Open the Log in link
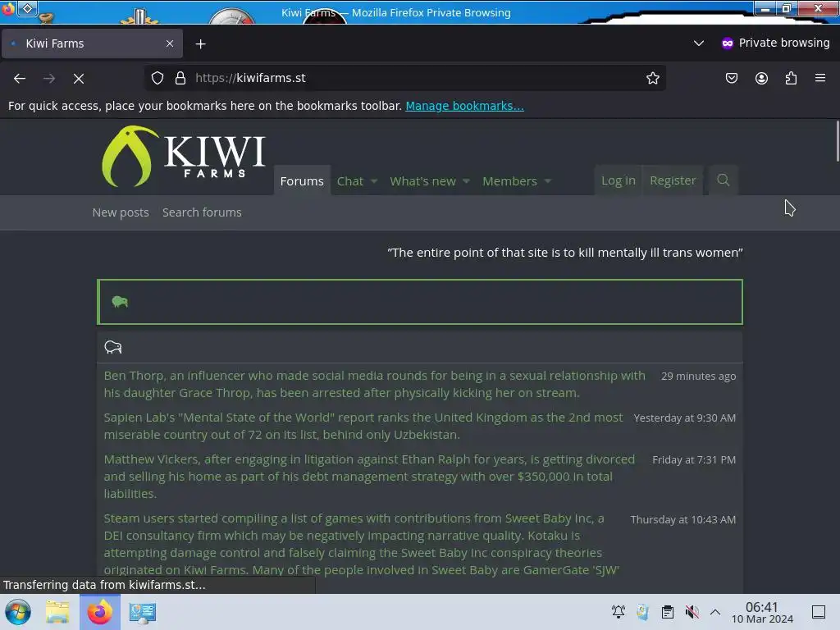Image resolution: width=840 pixels, height=630 pixels. pyautogui.click(x=619, y=180)
